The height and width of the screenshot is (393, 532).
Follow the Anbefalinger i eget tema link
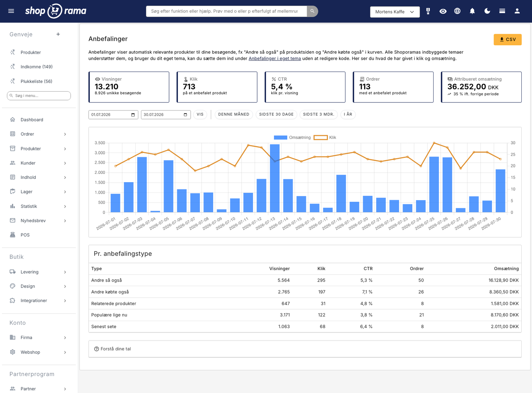click(274, 59)
